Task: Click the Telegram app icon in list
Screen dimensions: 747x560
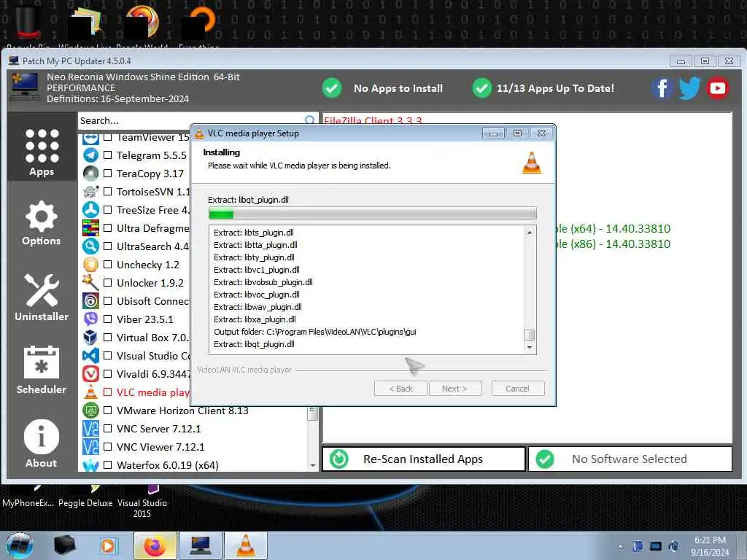Action: (x=90, y=155)
